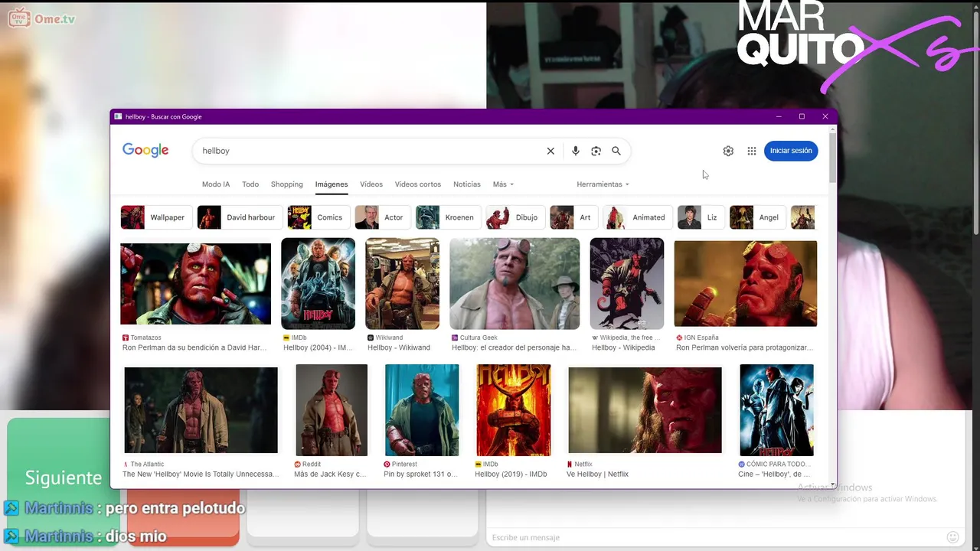This screenshot has height=551, width=980.
Task: Select the Animated filter chip
Action: [638, 217]
